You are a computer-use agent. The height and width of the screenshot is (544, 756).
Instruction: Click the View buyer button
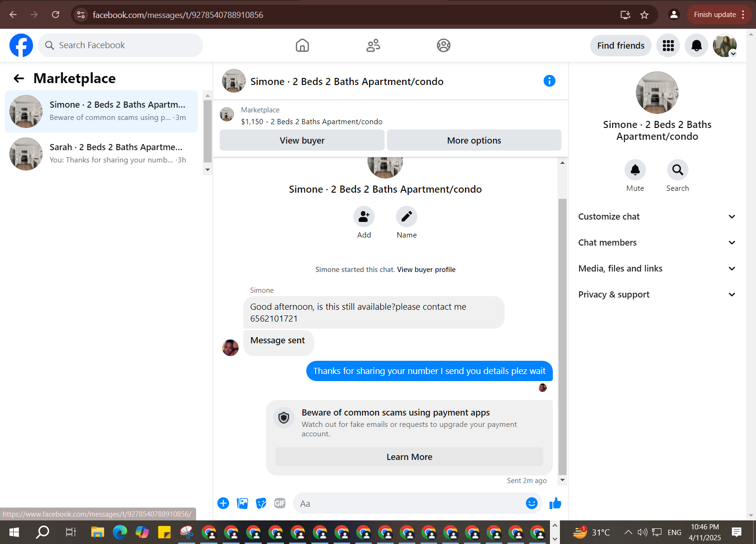(302, 140)
